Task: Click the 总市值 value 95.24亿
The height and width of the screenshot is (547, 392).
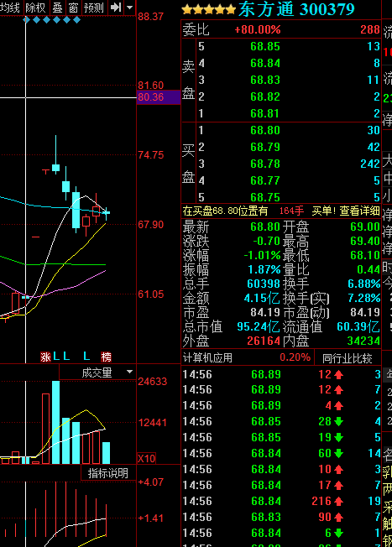Action: coord(259,327)
